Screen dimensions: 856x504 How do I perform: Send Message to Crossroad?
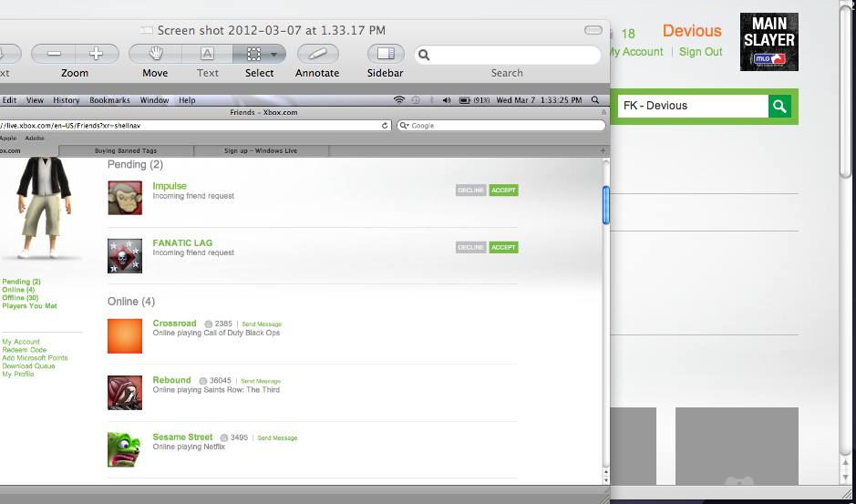tap(262, 324)
